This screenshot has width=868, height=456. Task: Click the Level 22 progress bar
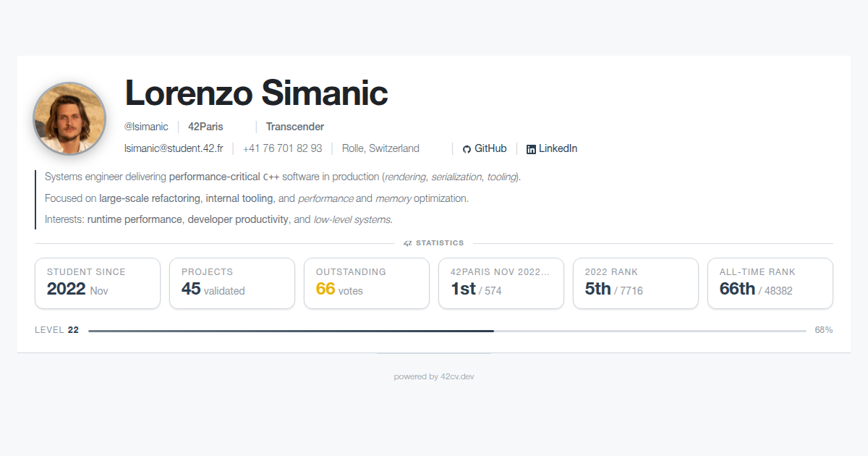447,331
